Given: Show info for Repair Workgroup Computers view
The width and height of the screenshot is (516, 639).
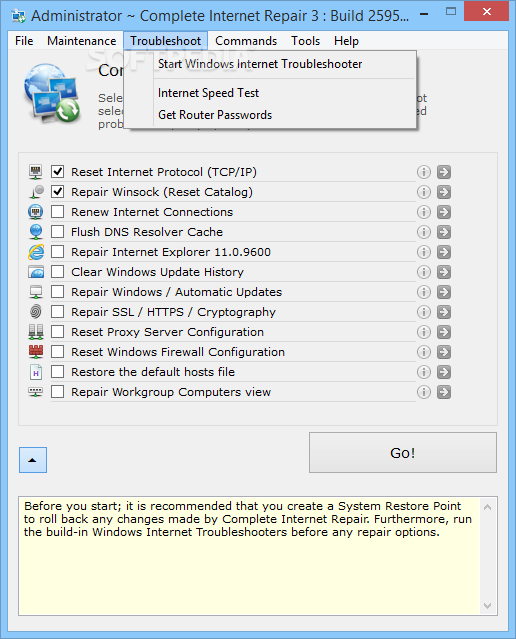Looking at the screenshot, I should point(423,392).
